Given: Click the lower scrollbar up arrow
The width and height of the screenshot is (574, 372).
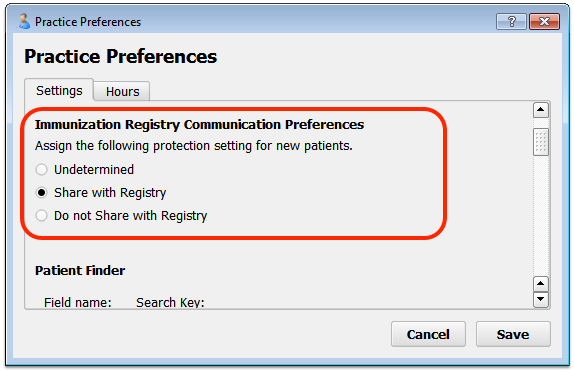Looking at the screenshot, I should click(541, 283).
